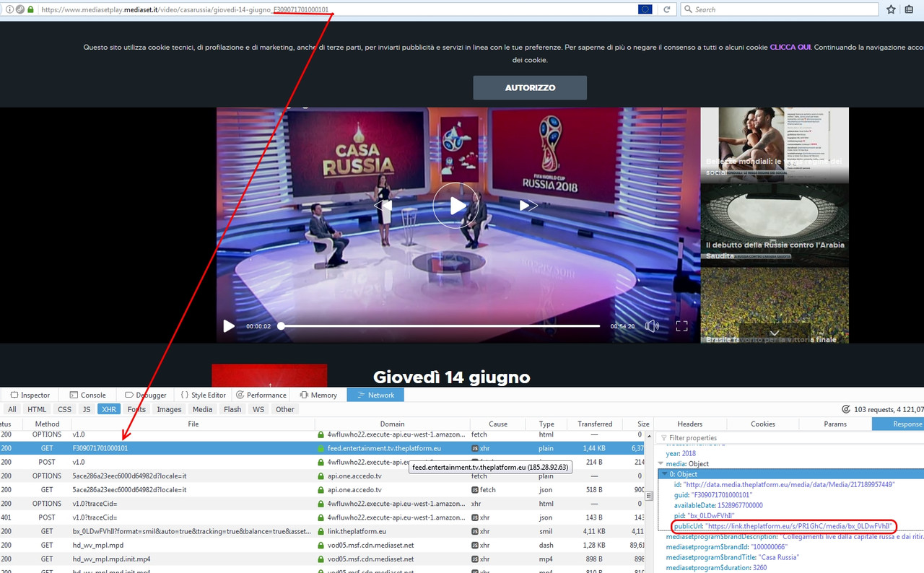Open the Params details tab
Screen dimensions: 924x573
point(835,424)
